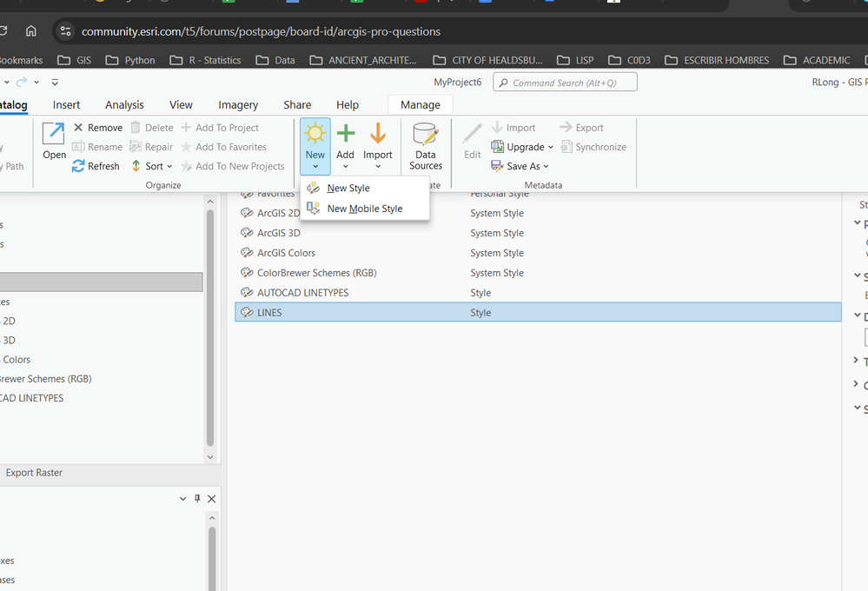This screenshot has height=591, width=868.
Task: Click the Delete trash icon
Action: (x=136, y=128)
